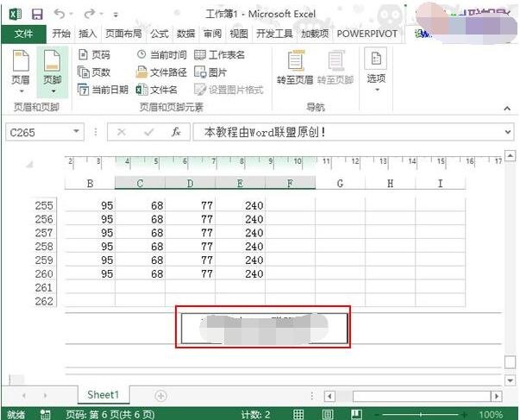
Task: Switch to Normal view icon
Action: click(298, 414)
